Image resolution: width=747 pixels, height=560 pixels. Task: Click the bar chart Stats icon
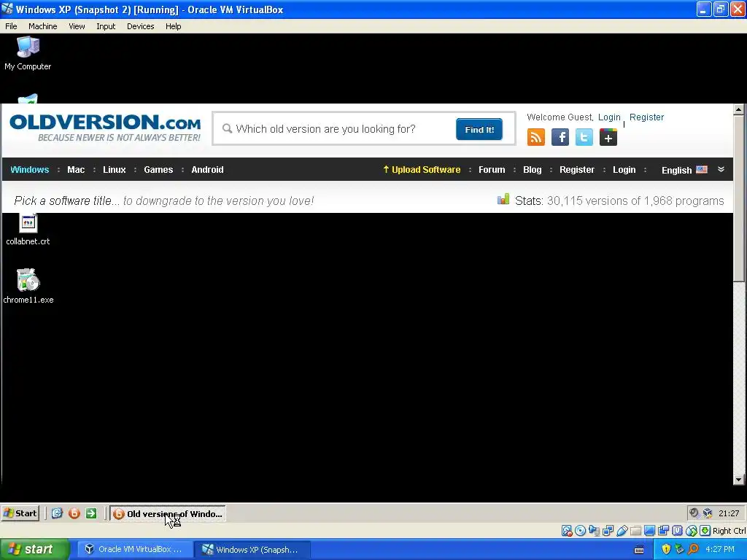pos(503,199)
